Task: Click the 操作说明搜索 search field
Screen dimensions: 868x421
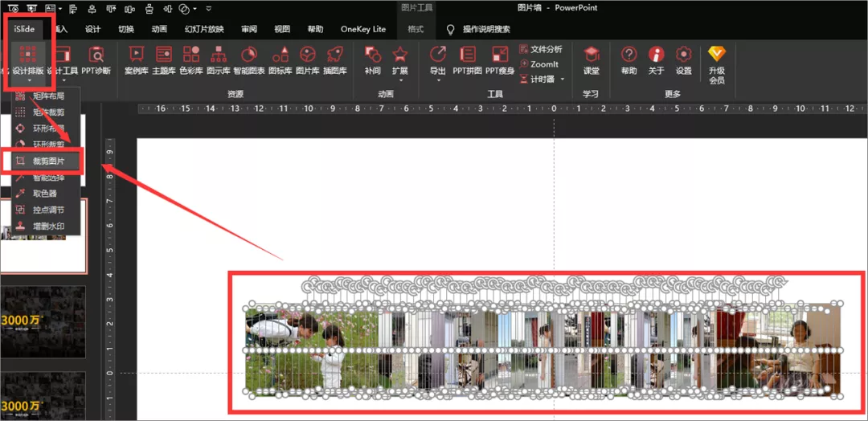Action: pyautogui.click(x=486, y=29)
